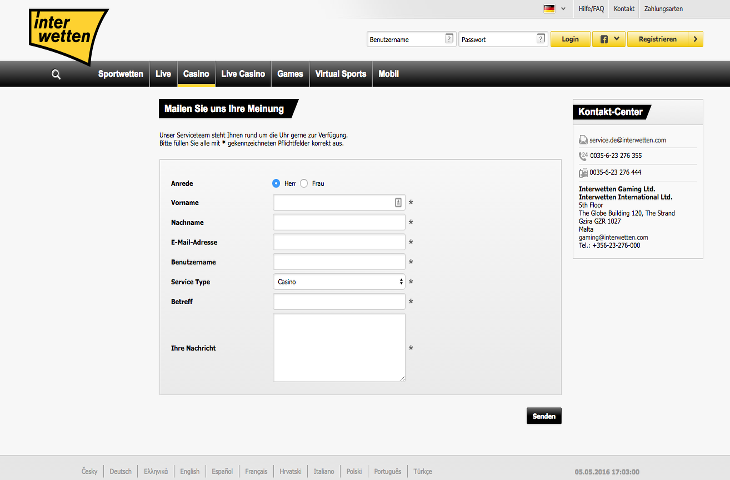Open the Live Casino menu item

pyautogui.click(x=243, y=74)
